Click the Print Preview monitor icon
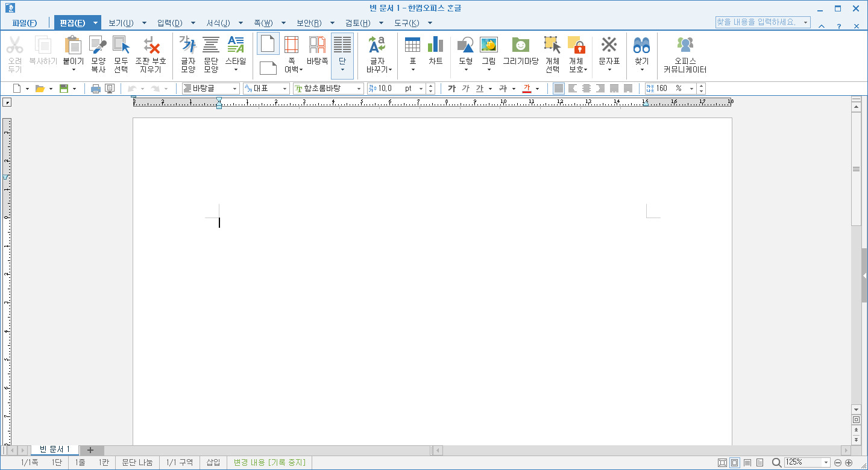Screen dimensions: 868x470 (110, 89)
